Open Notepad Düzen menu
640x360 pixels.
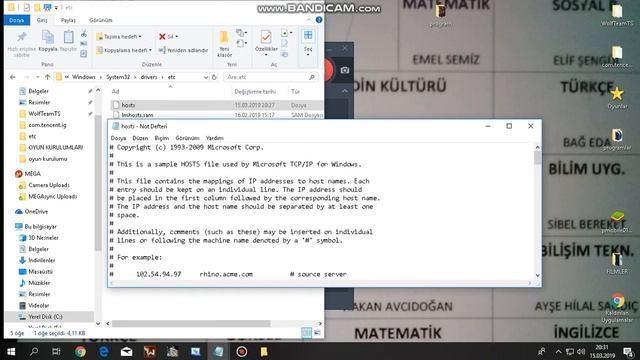140,138
